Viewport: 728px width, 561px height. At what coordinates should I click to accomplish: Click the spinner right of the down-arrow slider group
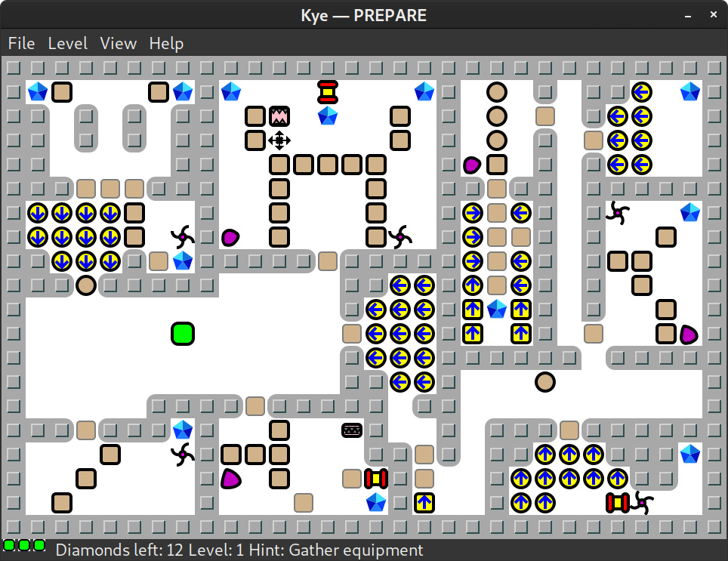click(x=183, y=236)
